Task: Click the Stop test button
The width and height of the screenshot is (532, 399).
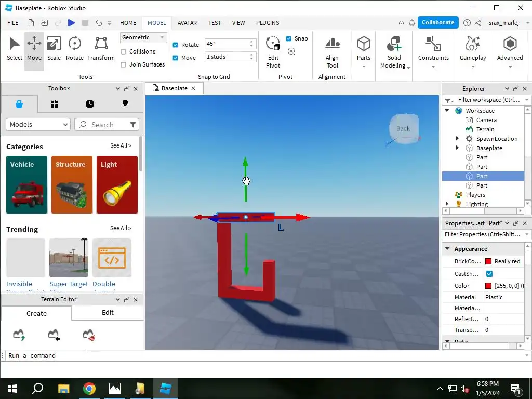Action: click(x=85, y=23)
